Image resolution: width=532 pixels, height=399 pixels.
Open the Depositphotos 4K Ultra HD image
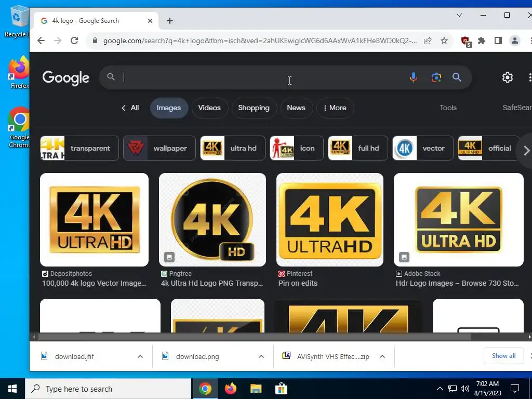coord(95,220)
